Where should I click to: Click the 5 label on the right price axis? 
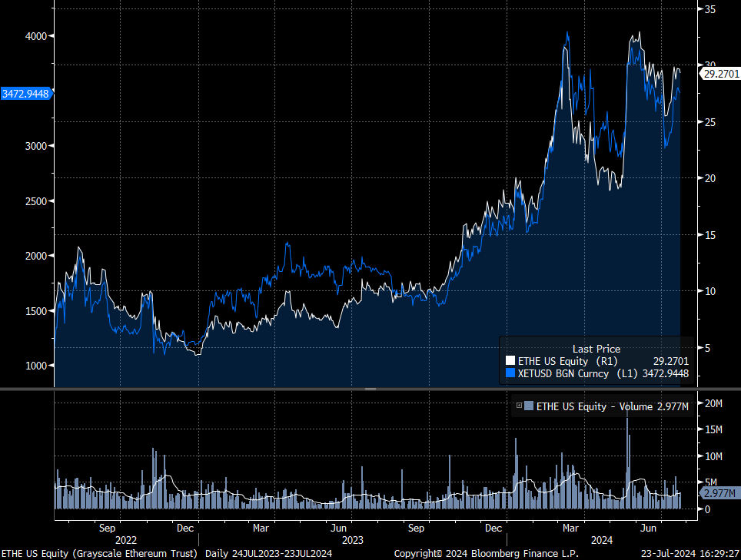(x=707, y=348)
